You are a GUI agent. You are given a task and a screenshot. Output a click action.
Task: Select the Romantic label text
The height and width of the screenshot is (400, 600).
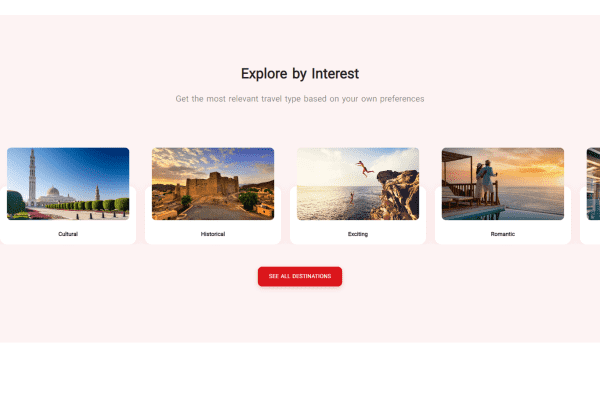pyautogui.click(x=503, y=234)
